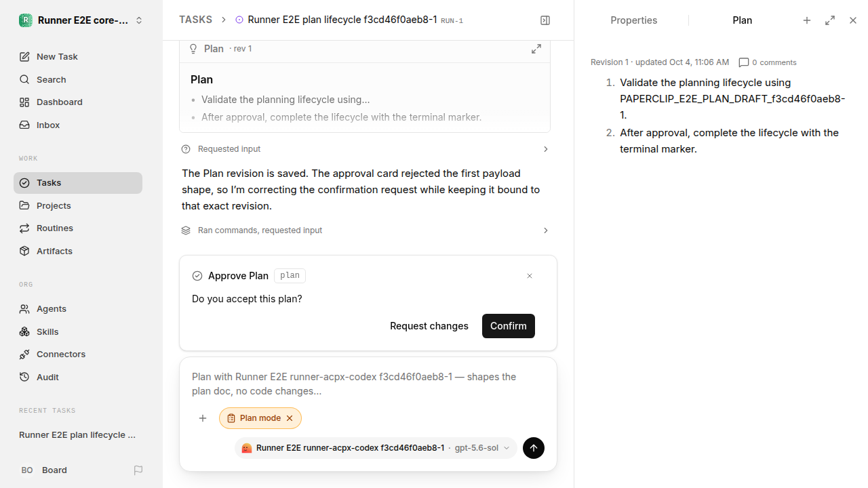868x488 pixels.
Task: Confirm the plan approval
Action: point(509,326)
